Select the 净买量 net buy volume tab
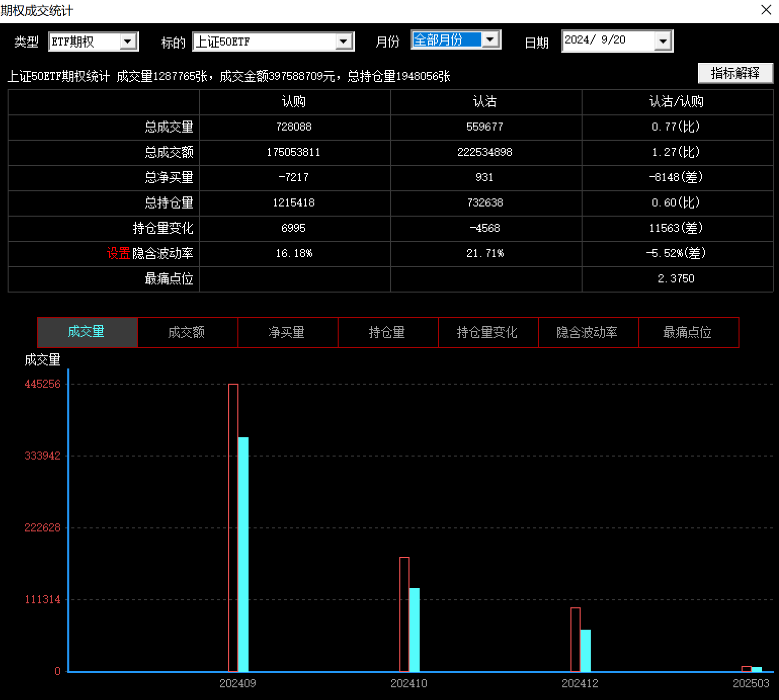Image resolution: width=779 pixels, height=700 pixels. 288,333
